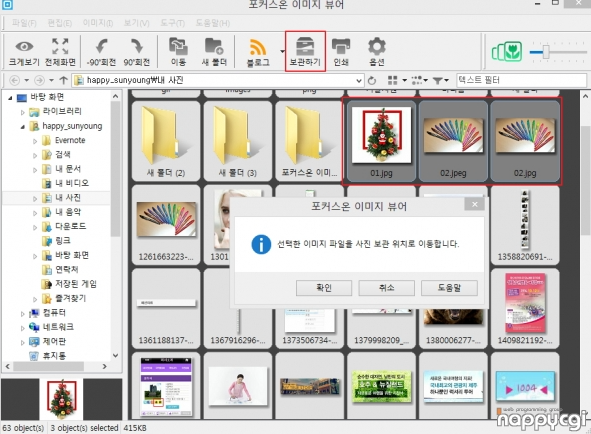The width and height of the screenshot is (591, 434).
Task: Click the 크게보기 eye icon
Action: (x=24, y=47)
